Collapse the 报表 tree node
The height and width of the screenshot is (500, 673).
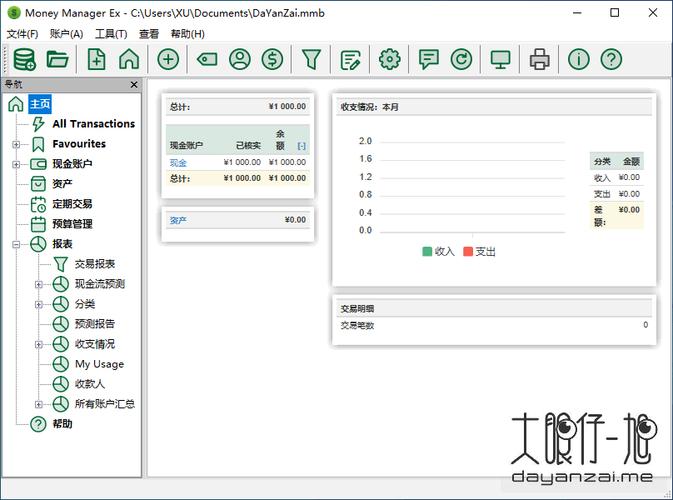coord(16,245)
